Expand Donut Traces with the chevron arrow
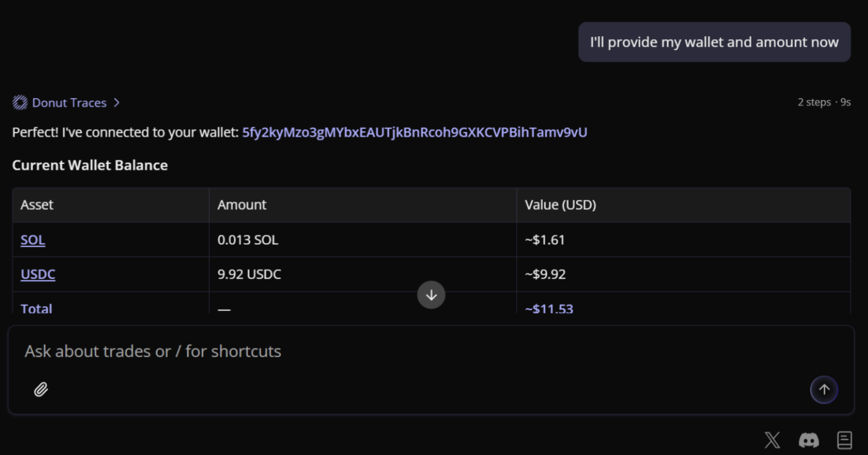The width and height of the screenshot is (868, 455). [x=117, y=103]
